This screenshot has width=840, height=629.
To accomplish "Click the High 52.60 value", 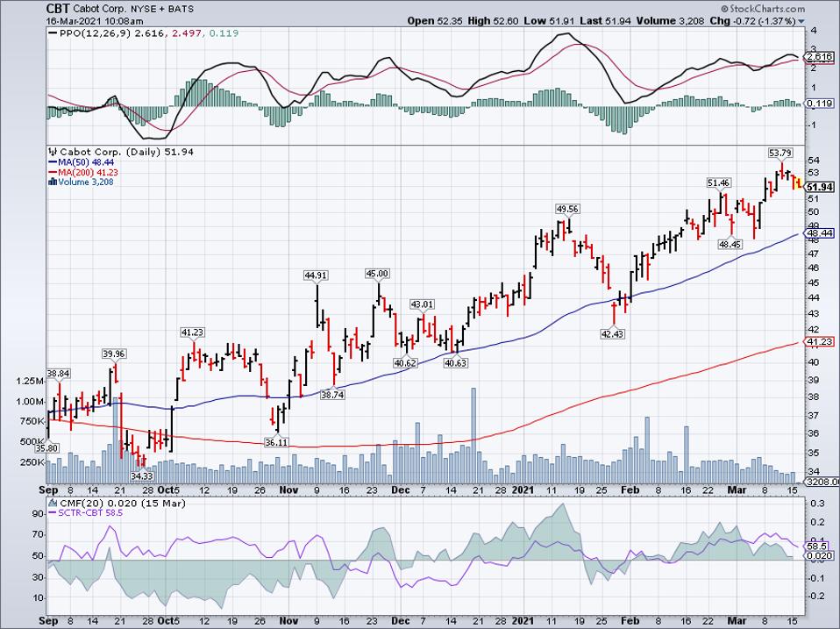I will 493,21.
